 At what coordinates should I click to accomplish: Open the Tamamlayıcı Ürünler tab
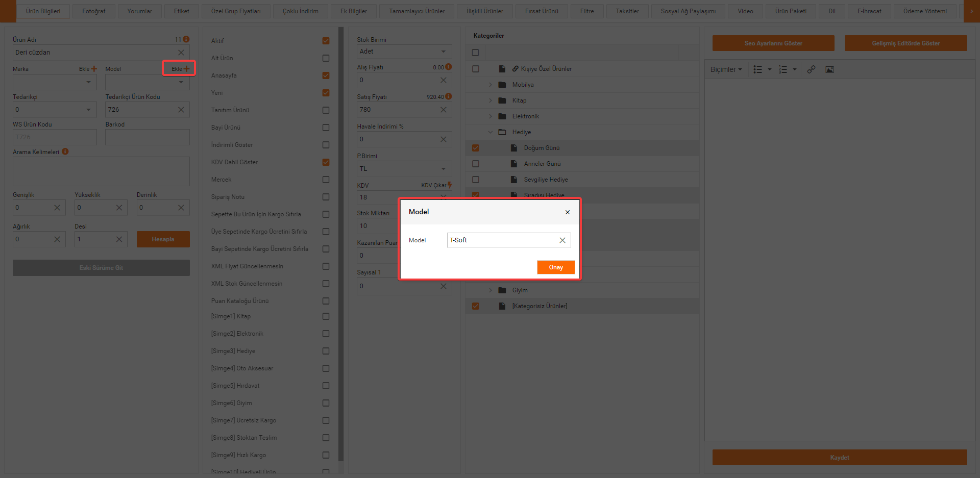tap(416, 11)
